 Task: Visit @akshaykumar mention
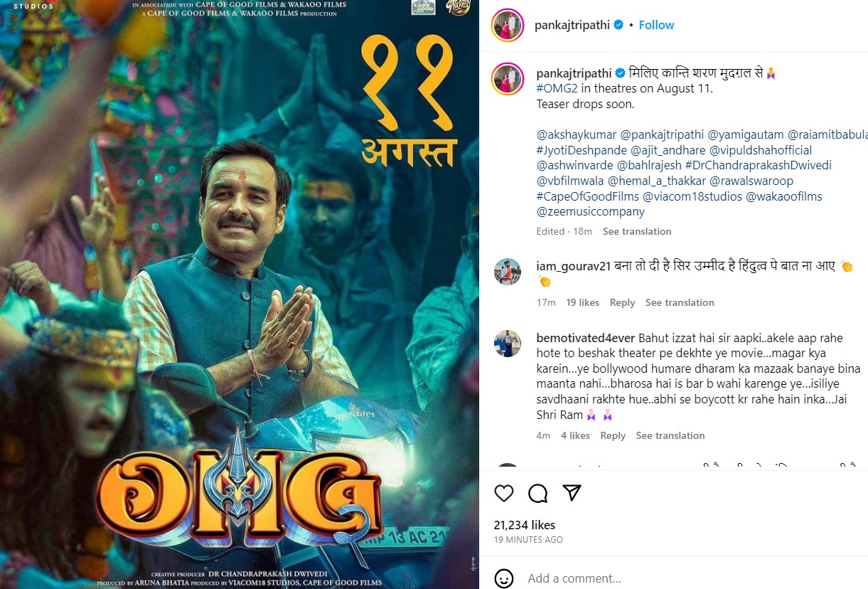point(577,134)
